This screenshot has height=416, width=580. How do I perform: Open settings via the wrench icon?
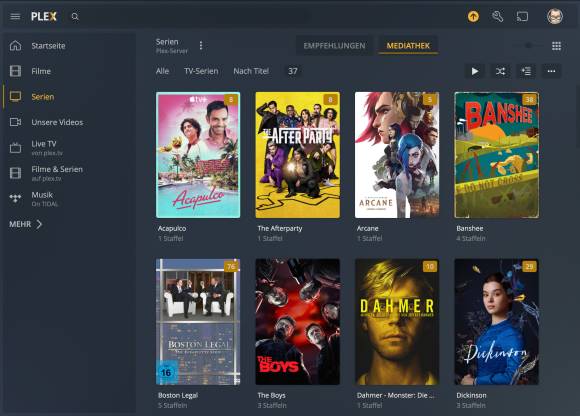point(498,16)
